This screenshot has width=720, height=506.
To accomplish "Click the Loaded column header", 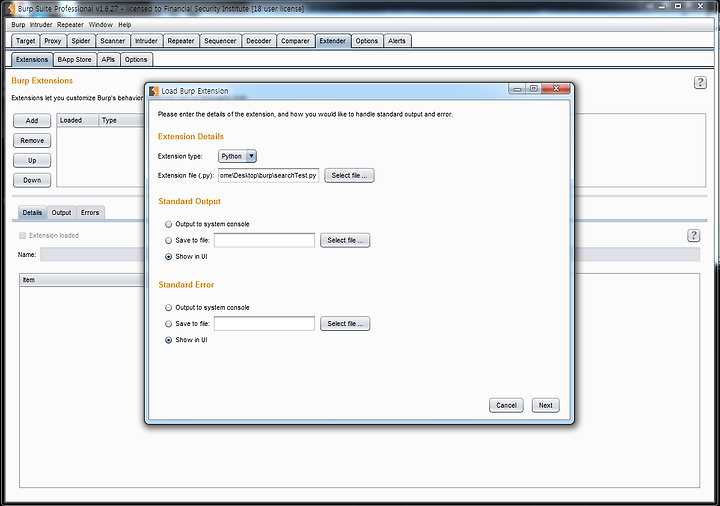I will [x=78, y=120].
